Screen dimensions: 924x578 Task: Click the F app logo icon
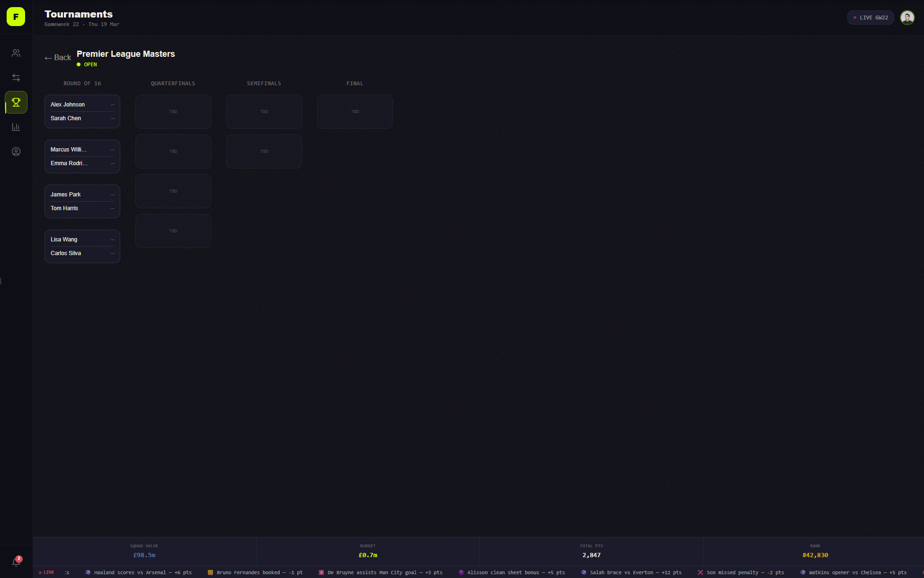pos(16,17)
